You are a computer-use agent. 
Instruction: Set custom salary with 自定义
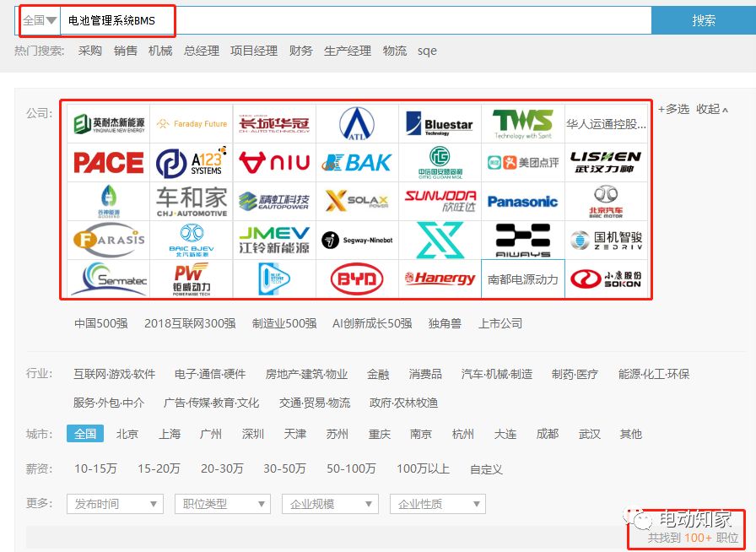pos(486,469)
